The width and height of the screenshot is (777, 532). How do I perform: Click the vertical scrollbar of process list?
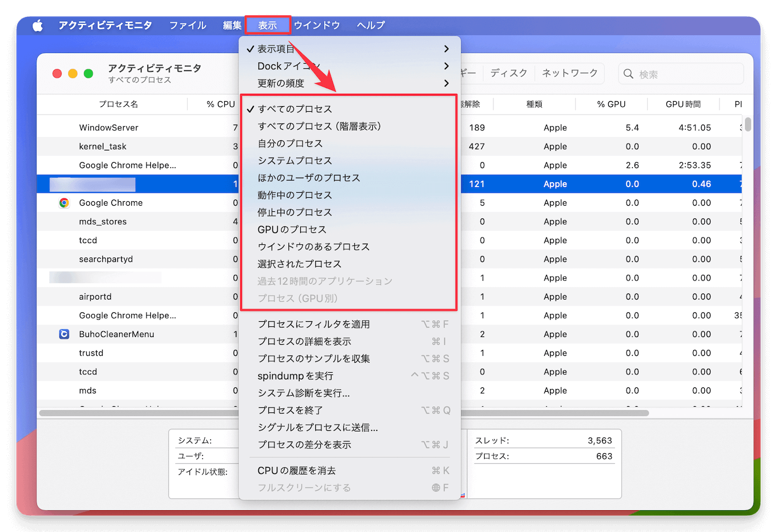[x=748, y=124]
